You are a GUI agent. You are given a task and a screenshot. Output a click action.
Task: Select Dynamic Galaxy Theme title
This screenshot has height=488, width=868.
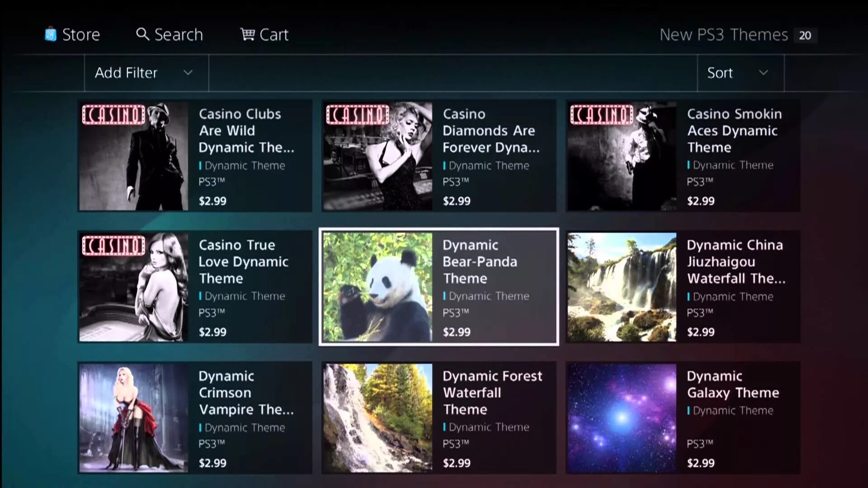click(733, 385)
